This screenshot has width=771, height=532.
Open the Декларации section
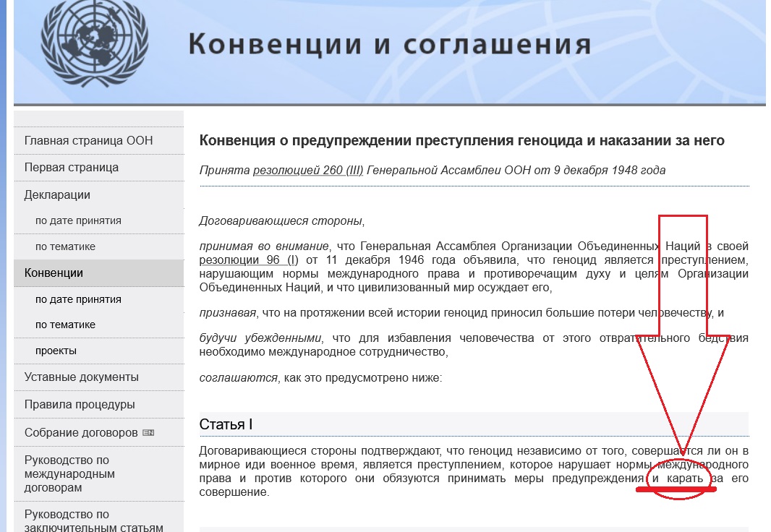tap(57, 195)
